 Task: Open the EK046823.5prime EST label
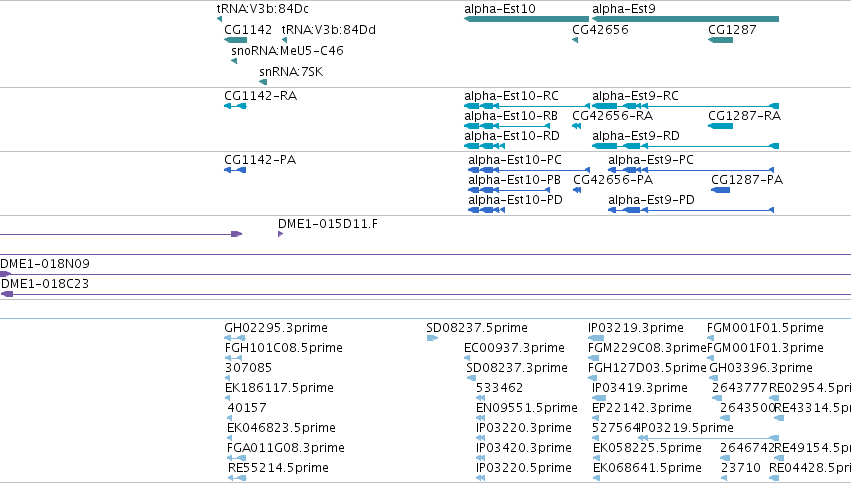[281, 428]
